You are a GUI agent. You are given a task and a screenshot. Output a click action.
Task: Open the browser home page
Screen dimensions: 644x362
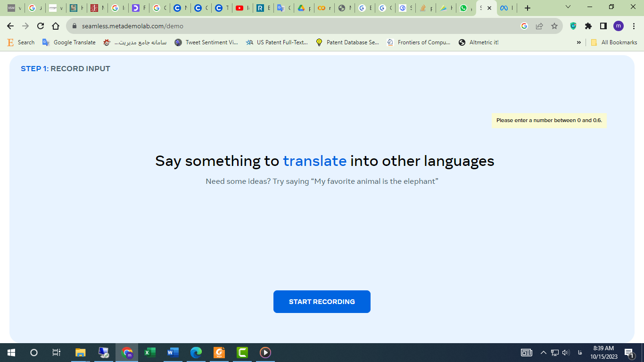pos(56,26)
